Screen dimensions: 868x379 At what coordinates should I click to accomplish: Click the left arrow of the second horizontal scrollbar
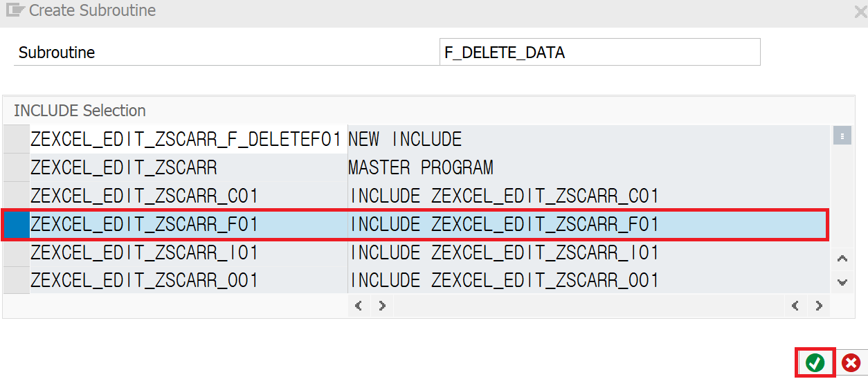pos(796,305)
